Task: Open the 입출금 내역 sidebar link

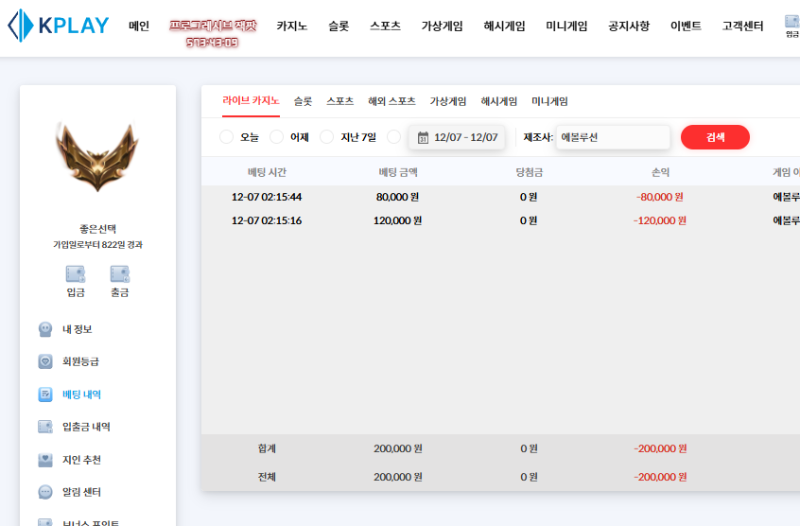Action: click(x=86, y=427)
